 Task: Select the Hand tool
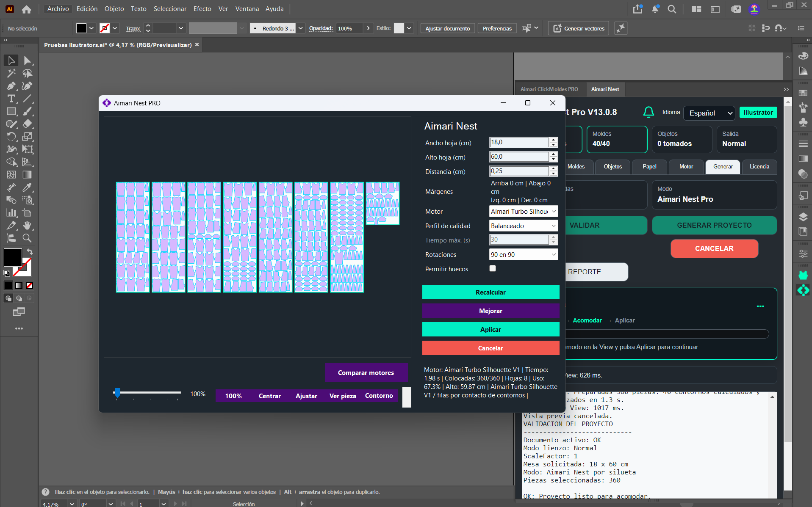(27, 225)
